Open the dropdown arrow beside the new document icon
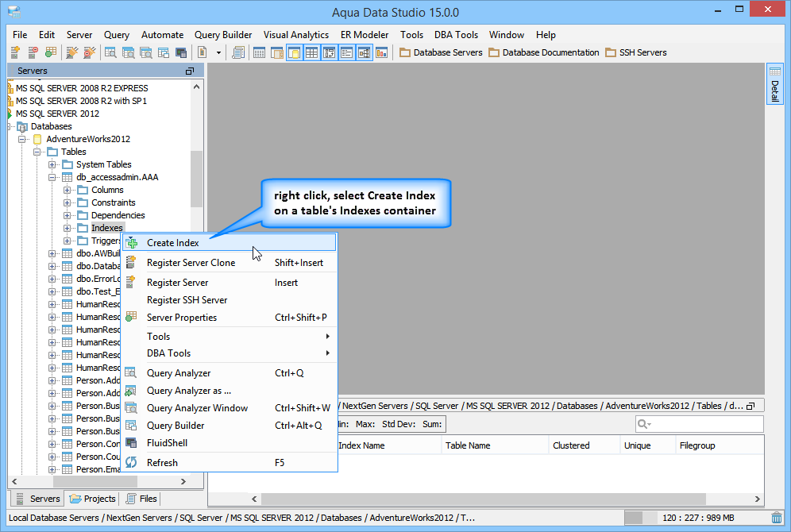 pyautogui.click(x=218, y=52)
